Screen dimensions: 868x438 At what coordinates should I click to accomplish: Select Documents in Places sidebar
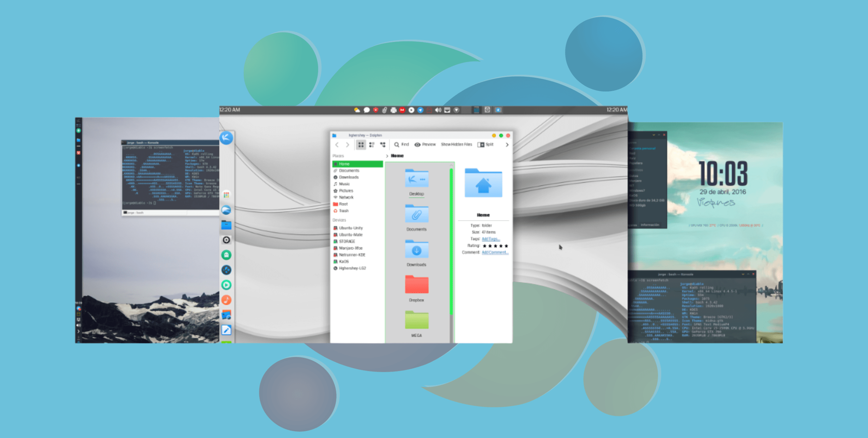pyautogui.click(x=357, y=171)
